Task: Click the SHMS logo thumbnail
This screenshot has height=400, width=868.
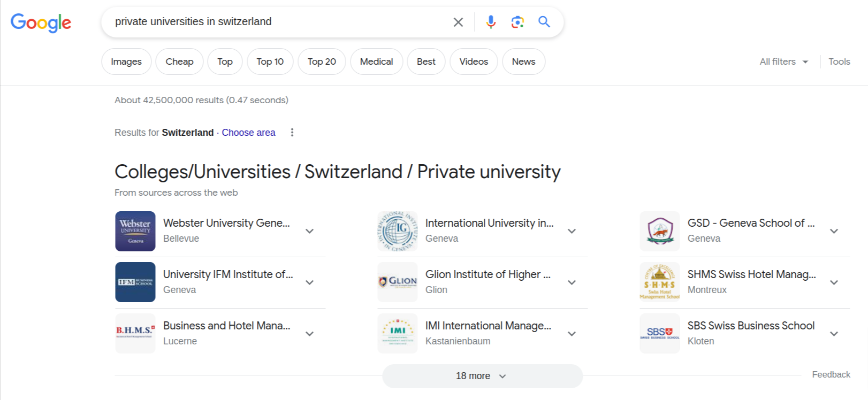Action: [x=660, y=282]
